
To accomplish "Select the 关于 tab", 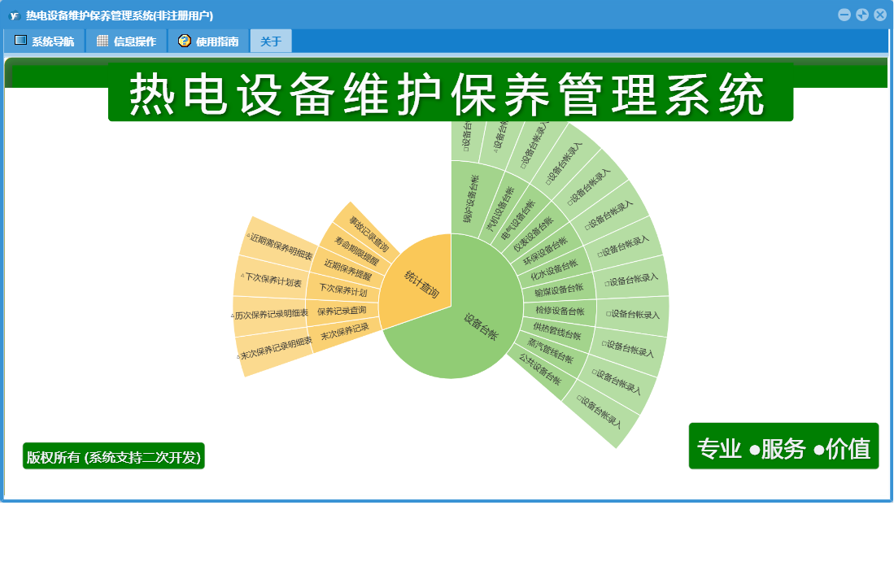I will pos(271,41).
